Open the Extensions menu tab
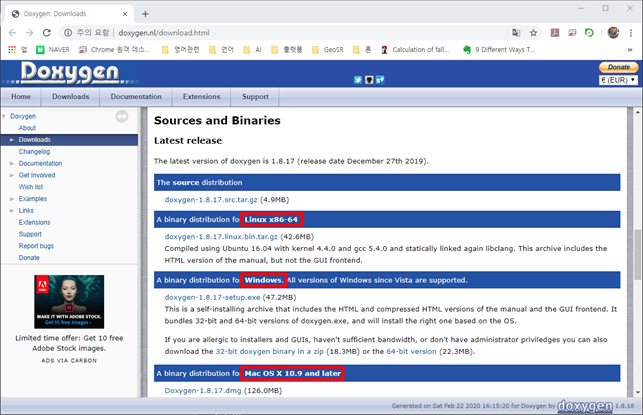This screenshot has width=643, height=415. click(201, 97)
